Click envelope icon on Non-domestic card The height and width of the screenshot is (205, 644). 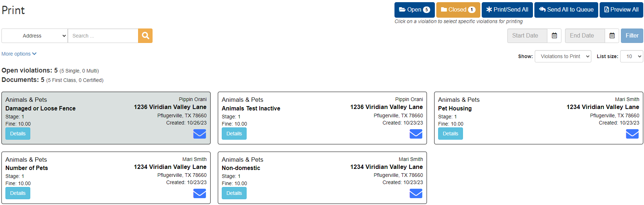pos(416,194)
